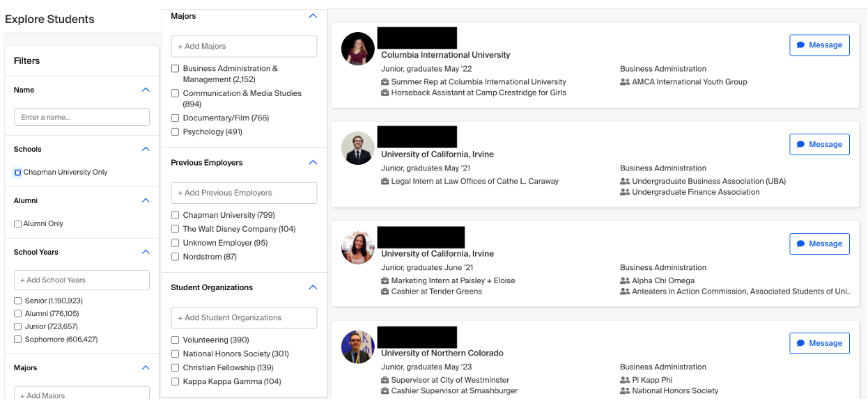Message the University of Northern Colorado student
The height and width of the screenshot is (414, 868).
(819, 343)
